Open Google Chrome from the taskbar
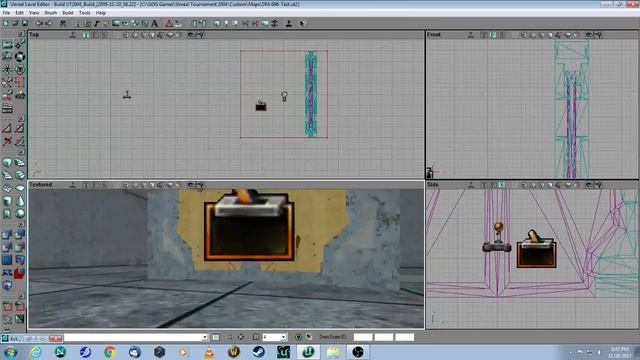The image size is (640, 360). (110, 352)
